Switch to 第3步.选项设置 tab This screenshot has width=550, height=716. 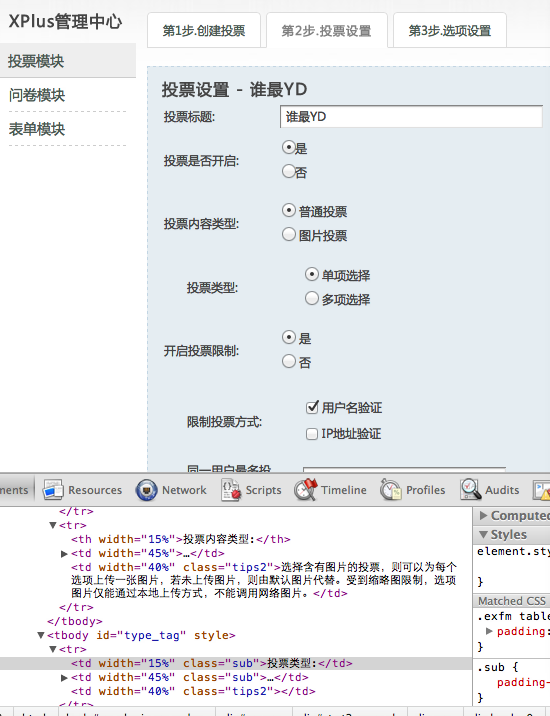click(450, 31)
